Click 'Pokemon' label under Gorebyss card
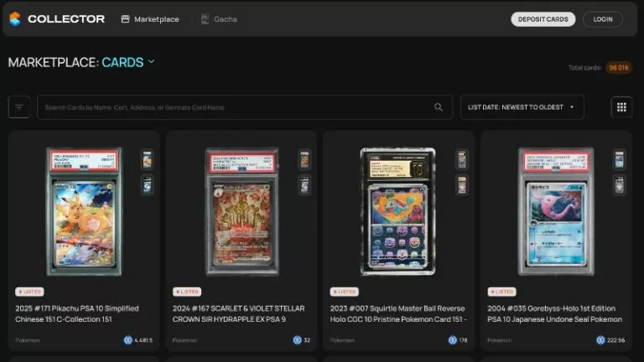Viewport: 644px width, 362px height. point(500,340)
